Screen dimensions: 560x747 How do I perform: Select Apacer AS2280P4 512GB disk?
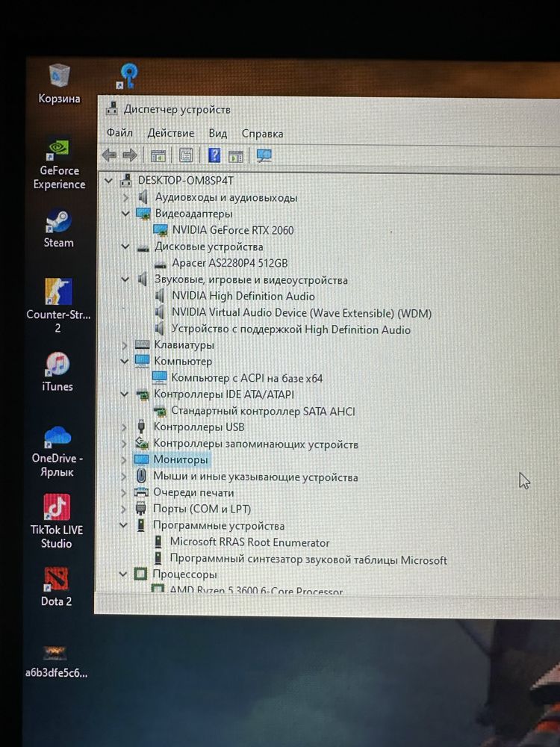(x=229, y=263)
